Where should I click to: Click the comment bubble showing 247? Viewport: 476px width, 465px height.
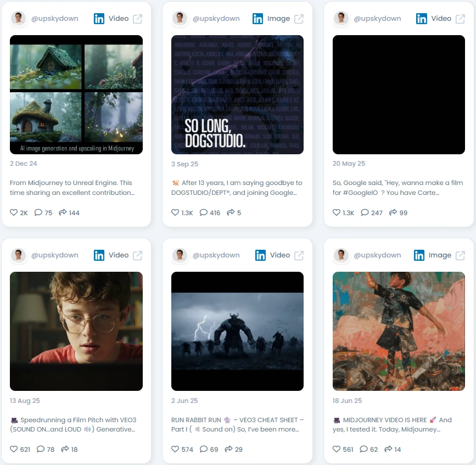[365, 212]
